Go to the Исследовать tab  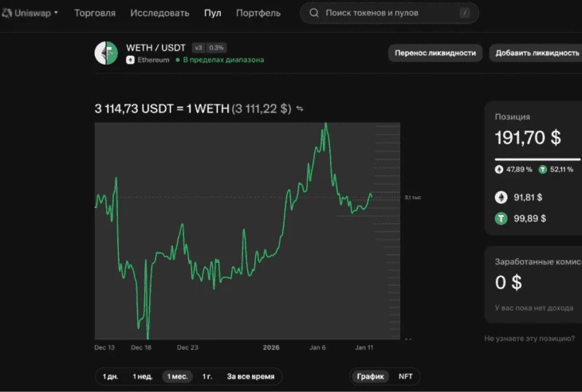pyautogui.click(x=159, y=13)
